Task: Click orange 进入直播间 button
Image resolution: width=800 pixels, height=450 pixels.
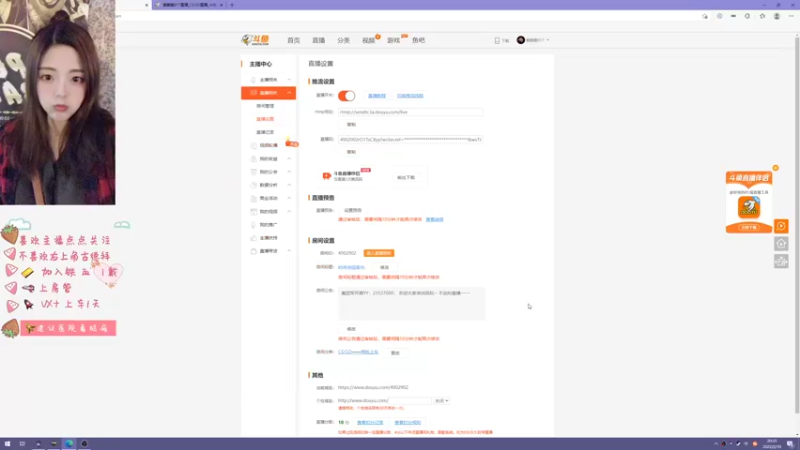Action: click(379, 253)
